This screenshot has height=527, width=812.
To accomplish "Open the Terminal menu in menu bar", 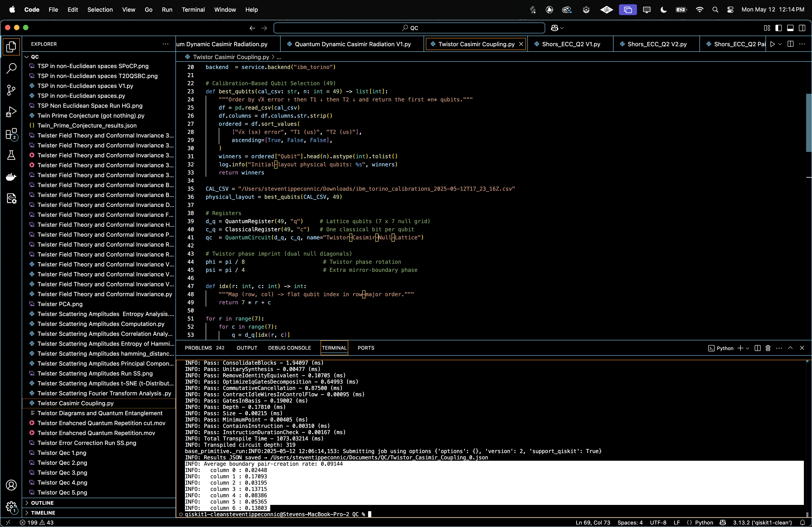I will [x=193, y=9].
